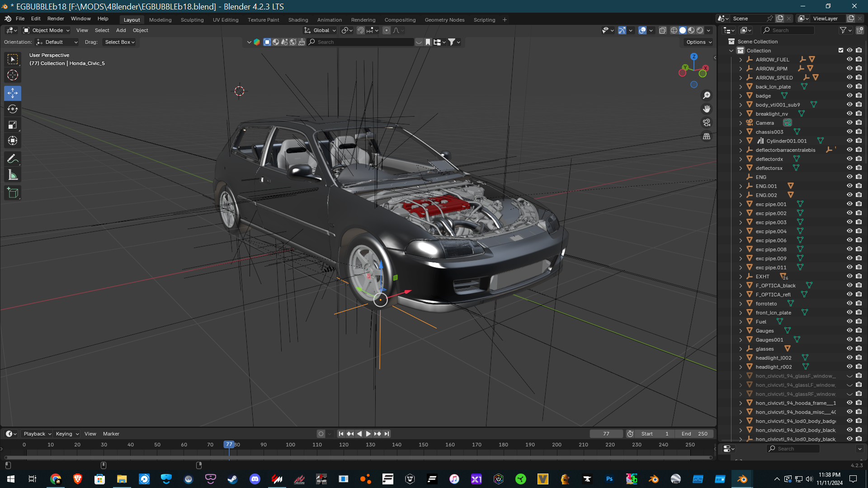
Task: Activate the Rotate tool
Action: click(x=13, y=109)
